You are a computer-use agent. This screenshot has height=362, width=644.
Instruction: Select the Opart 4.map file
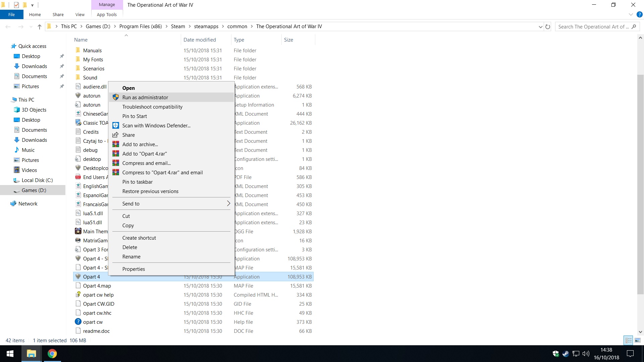click(x=97, y=286)
